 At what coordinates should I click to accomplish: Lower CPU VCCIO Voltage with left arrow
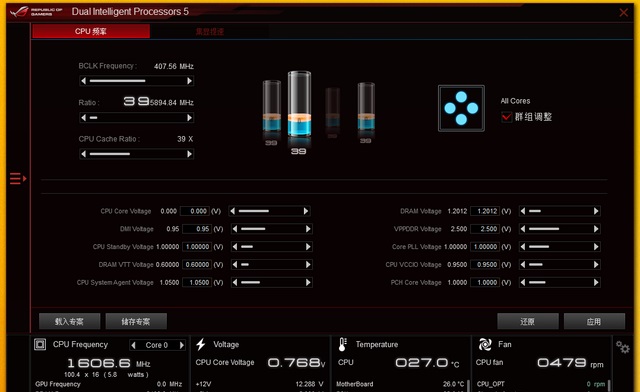click(523, 265)
